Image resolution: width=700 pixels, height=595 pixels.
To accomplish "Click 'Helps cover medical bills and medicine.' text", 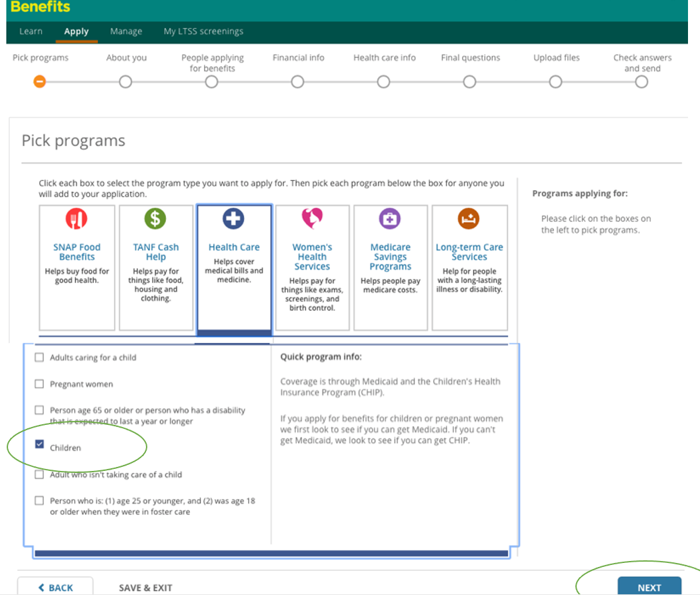I will pyautogui.click(x=234, y=271).
